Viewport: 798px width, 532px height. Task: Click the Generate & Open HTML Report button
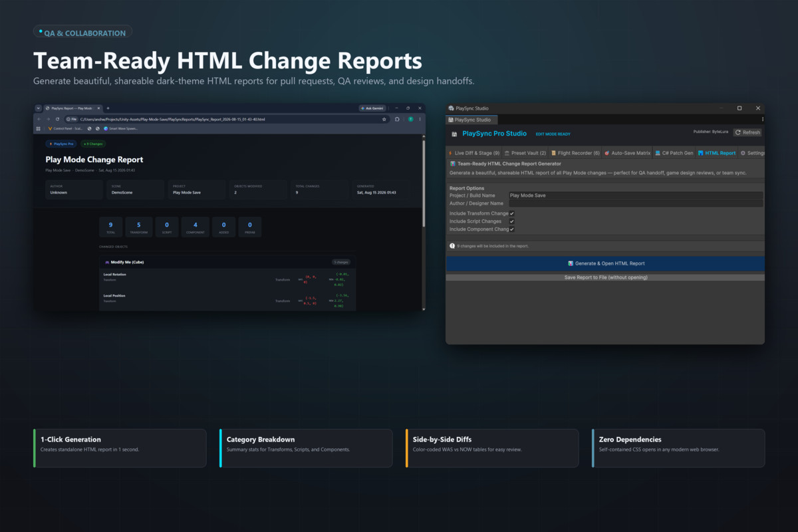tap(605, 263)
